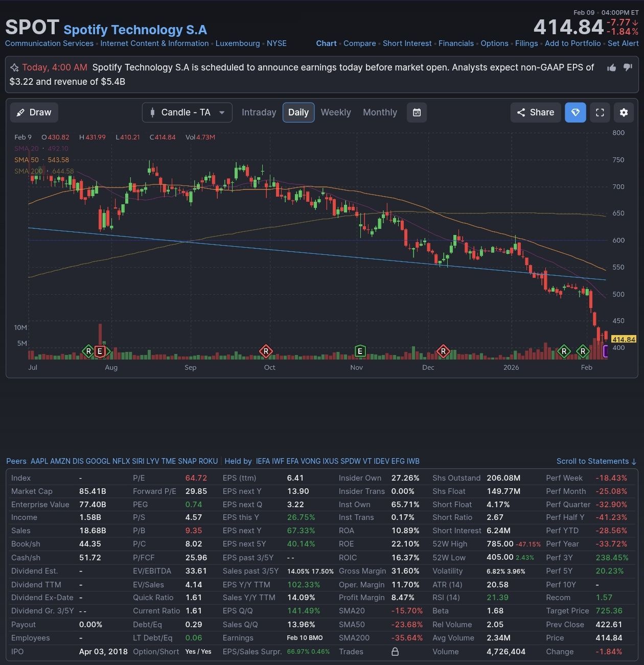Click Add to Portfolio

click(x=573, y=43)
